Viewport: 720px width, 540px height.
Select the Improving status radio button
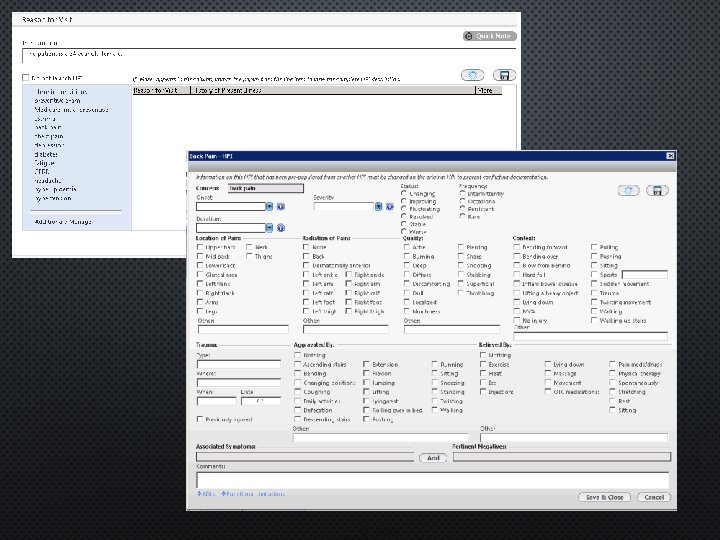pos(404,201)
